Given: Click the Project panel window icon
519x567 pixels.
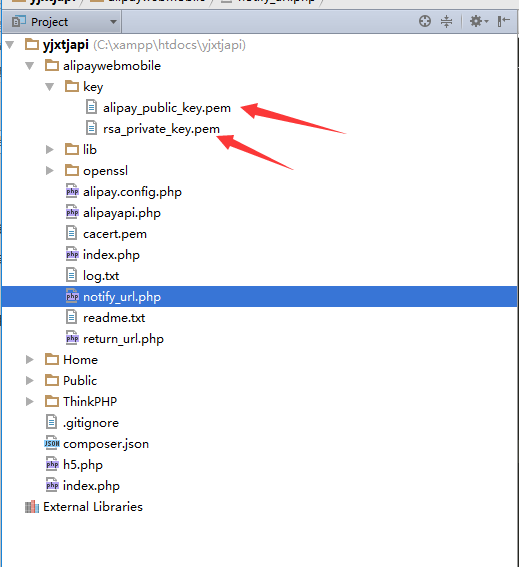Looking at the screenshot, I should (x=18, y=21).
